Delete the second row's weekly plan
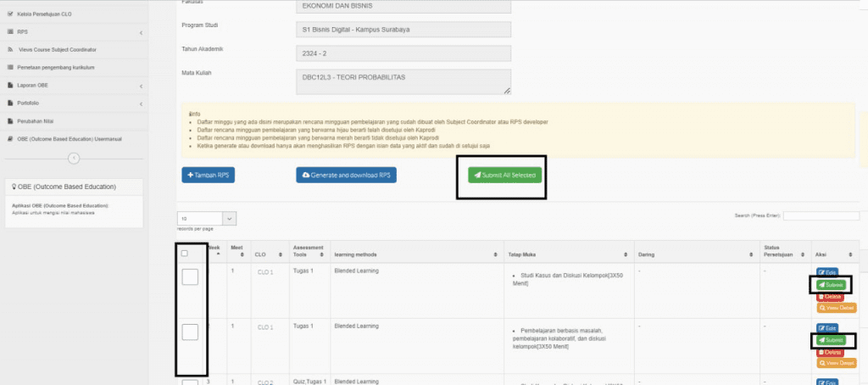Image resolution: width=868 pixels, height=385 pixels. point(830,351)
